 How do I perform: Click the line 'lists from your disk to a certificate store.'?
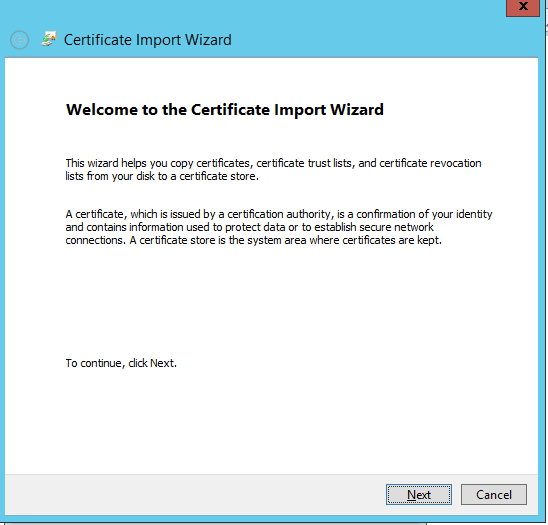click(x=162, y=176)
